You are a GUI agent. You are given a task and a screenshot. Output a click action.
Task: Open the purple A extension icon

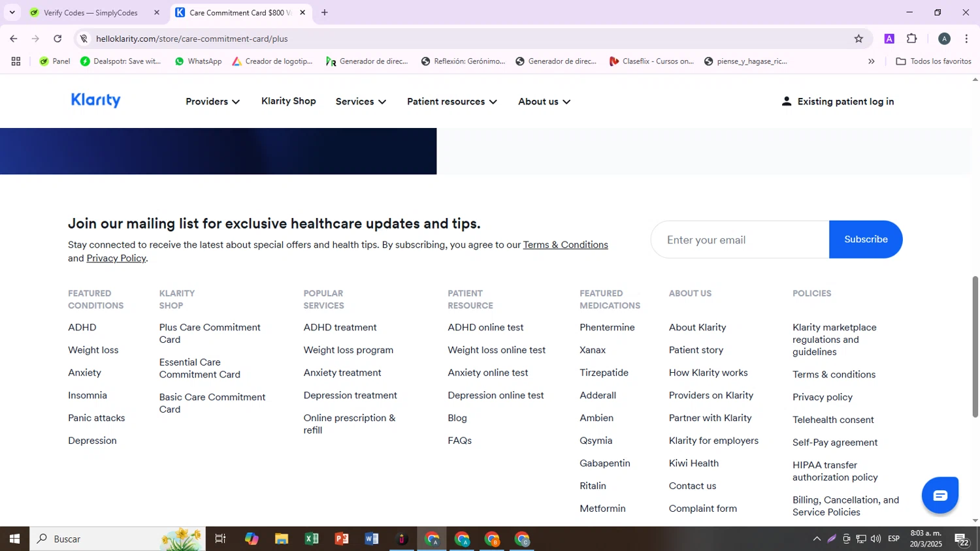889,39
